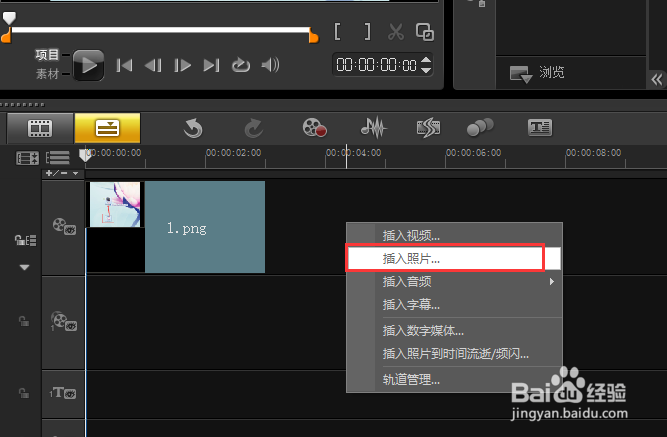The height and width of the screenshot is (437, 667).
Task: Open the 插入音频 submenu
Action: [x=454, y=281]
